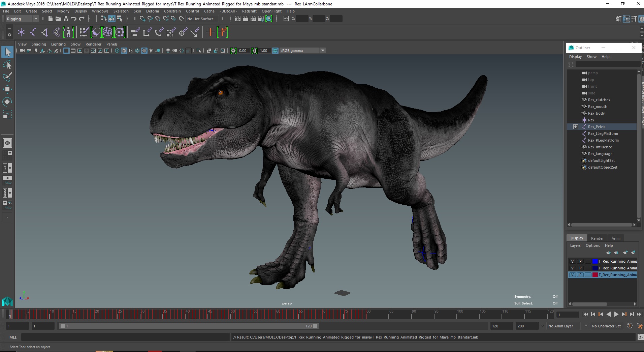Activate the Paint Selection tool
Viewport: 644px width, 352px height.
[7, 77]
